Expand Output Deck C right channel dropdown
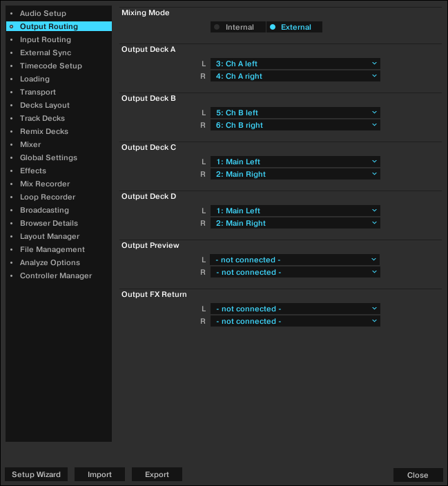 point(295,174)
